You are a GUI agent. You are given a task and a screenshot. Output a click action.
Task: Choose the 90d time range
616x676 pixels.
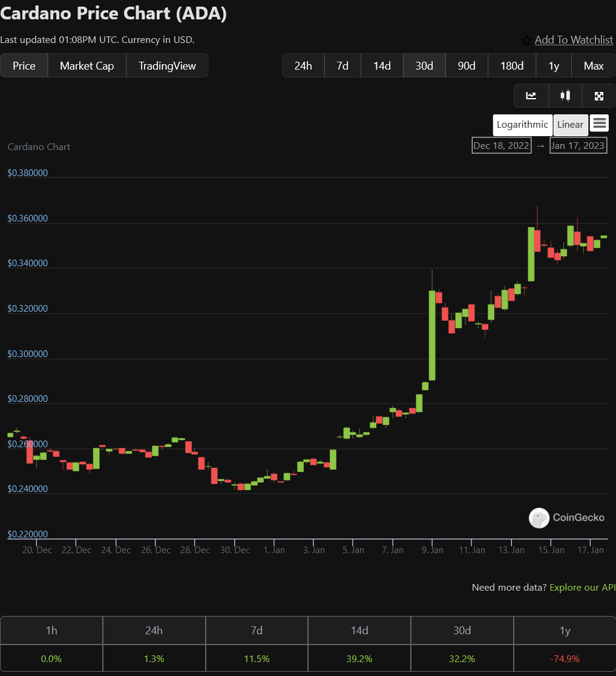pos(467,66)
